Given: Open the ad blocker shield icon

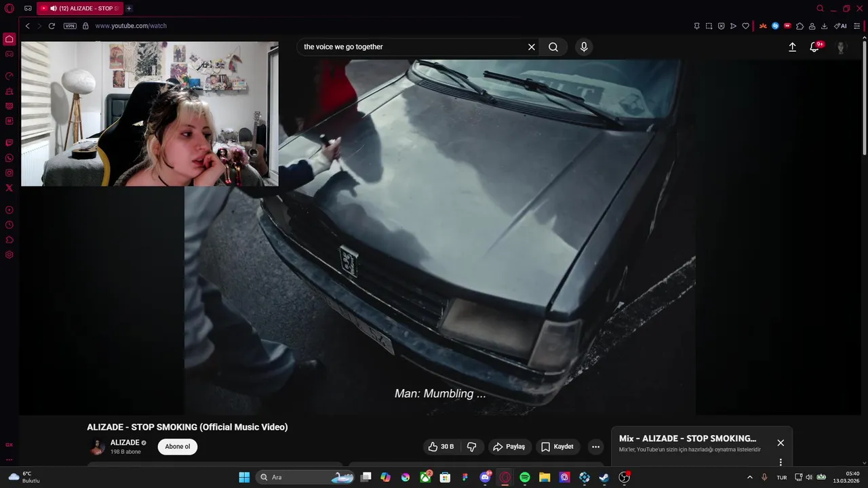Looking at the screenshot, I should tap(721, 26).
